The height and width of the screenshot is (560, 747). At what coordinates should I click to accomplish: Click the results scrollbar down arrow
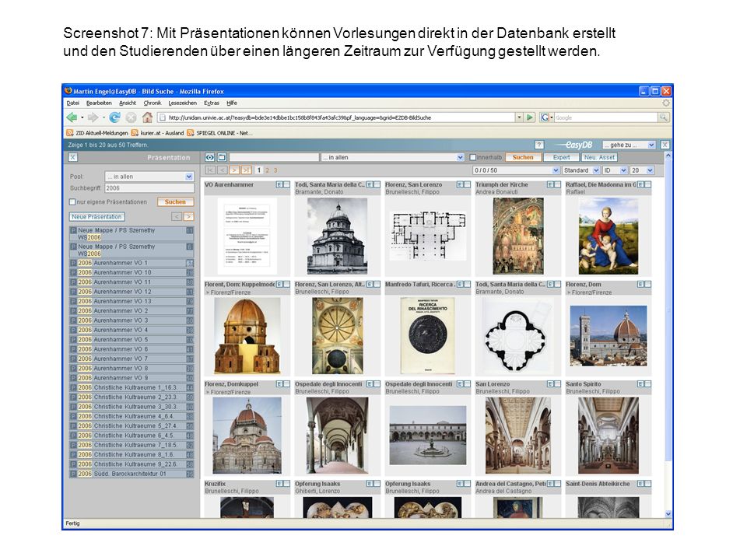[668, 514]
